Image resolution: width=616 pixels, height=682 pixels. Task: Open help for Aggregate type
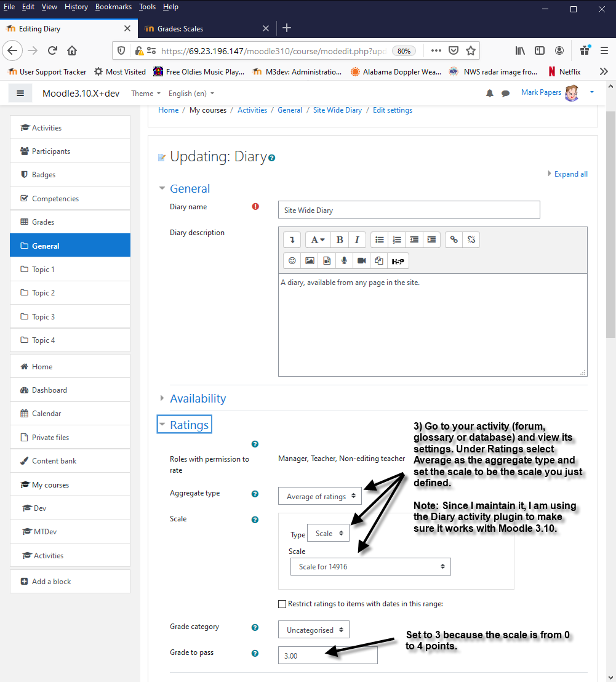255,494
